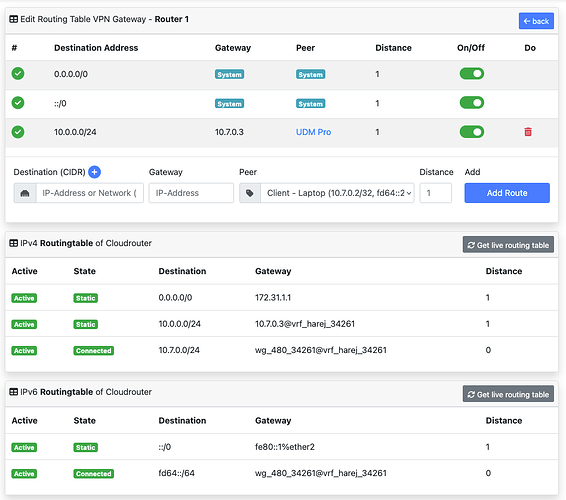Focus the Destination IP-Address or Network field

coord(90,193)
